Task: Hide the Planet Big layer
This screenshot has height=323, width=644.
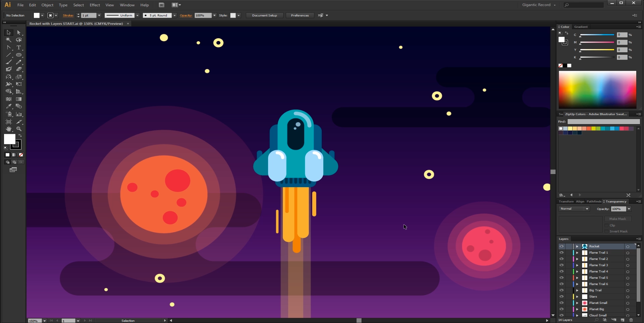Action: click(x=561, y=309)
